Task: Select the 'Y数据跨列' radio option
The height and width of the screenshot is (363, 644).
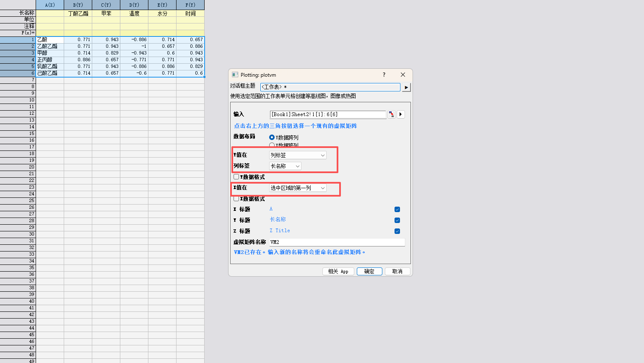Action: point(272,137)
